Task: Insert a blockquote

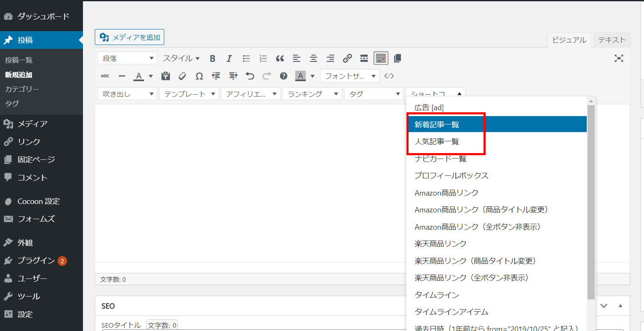Action: click(280, 58)
